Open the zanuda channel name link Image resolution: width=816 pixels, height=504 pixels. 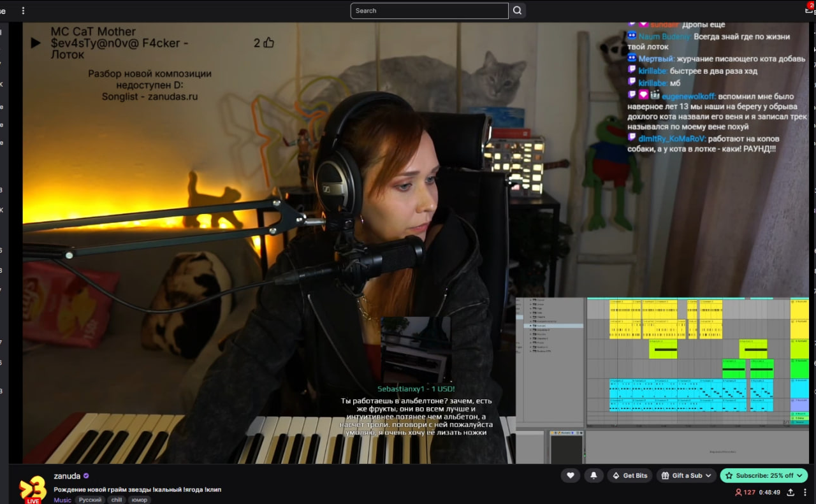tap(67, 476)
